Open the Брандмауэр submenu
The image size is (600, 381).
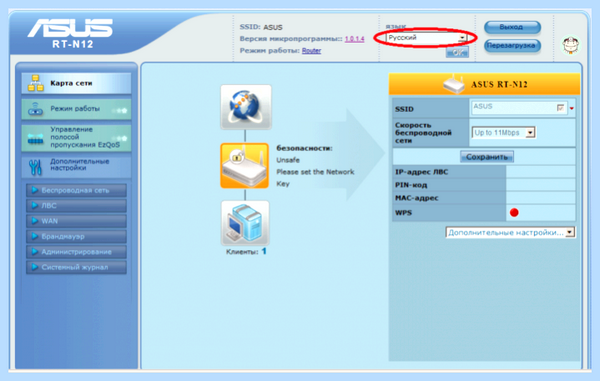coord(76,236)
